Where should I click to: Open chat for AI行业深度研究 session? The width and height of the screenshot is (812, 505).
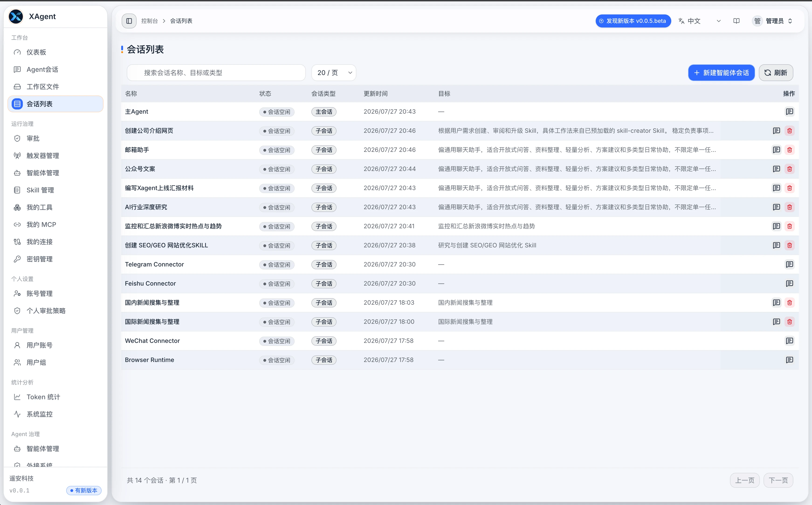click(776, 207)
